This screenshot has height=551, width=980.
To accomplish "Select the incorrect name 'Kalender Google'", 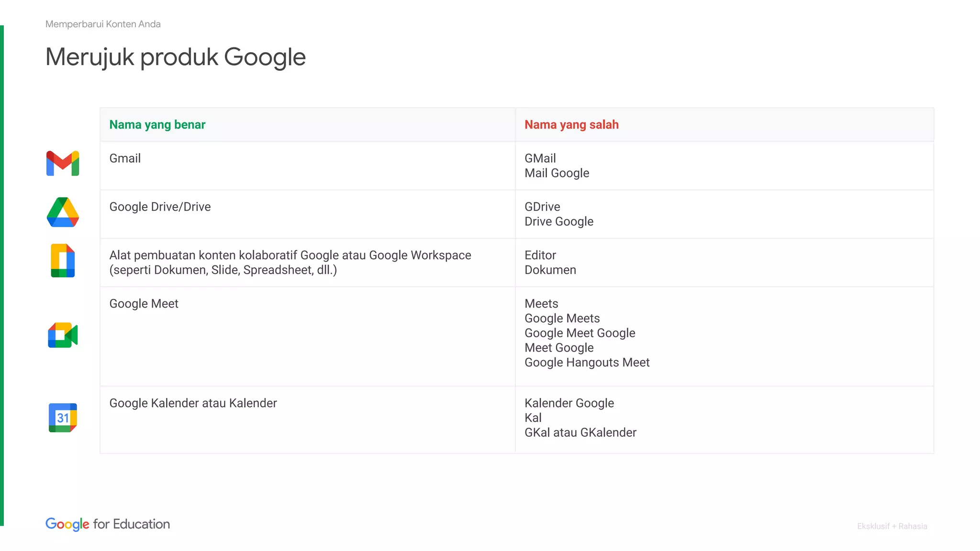I will click(x=569, y=403).
